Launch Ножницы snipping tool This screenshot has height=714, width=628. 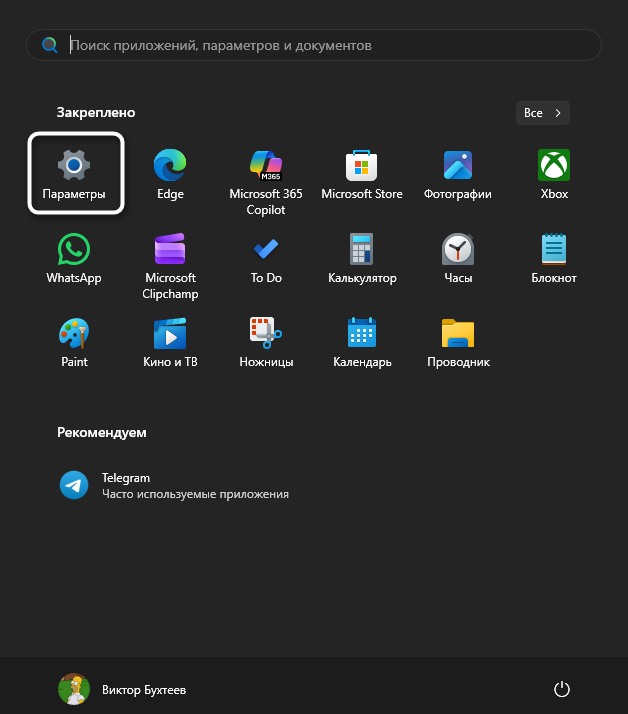pyautogui.click(x=266, y=342)
